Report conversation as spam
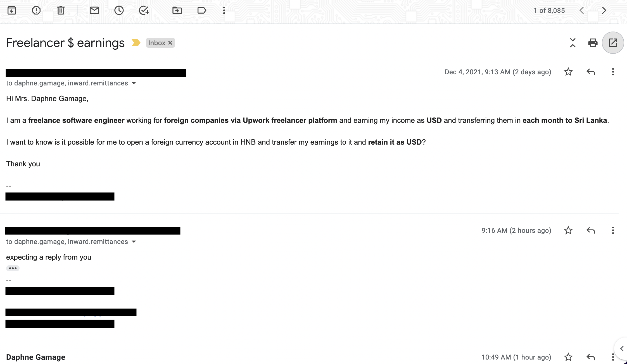This screenshot has width=627, height=364. click(x=36, y=11)
